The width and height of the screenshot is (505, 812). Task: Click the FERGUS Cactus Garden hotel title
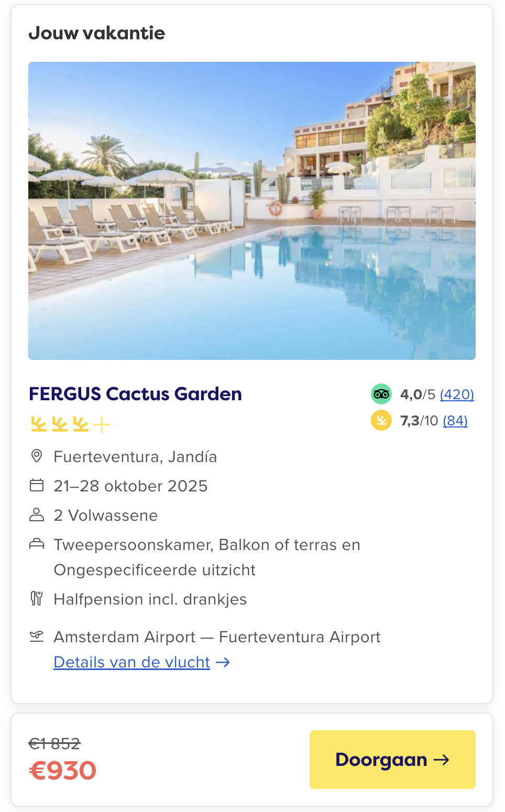(135, 393)
